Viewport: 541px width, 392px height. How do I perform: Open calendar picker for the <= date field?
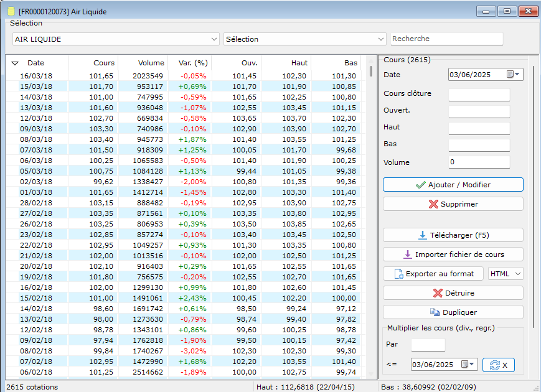coord(468,365)
